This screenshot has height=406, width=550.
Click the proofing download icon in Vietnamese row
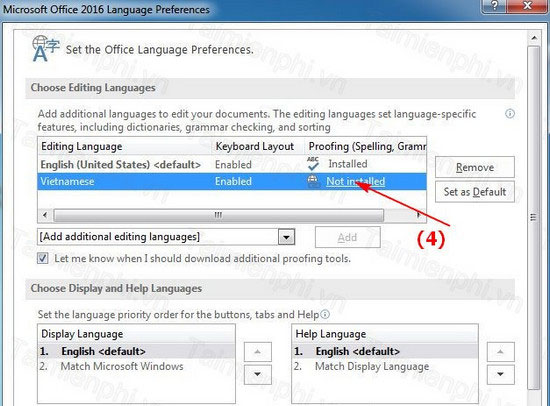313,181
